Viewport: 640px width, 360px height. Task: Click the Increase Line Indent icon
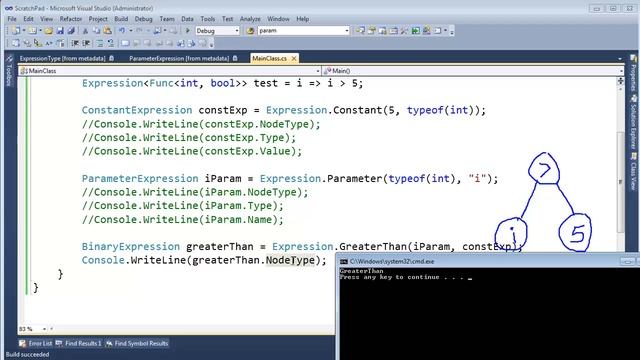(86, 43)
